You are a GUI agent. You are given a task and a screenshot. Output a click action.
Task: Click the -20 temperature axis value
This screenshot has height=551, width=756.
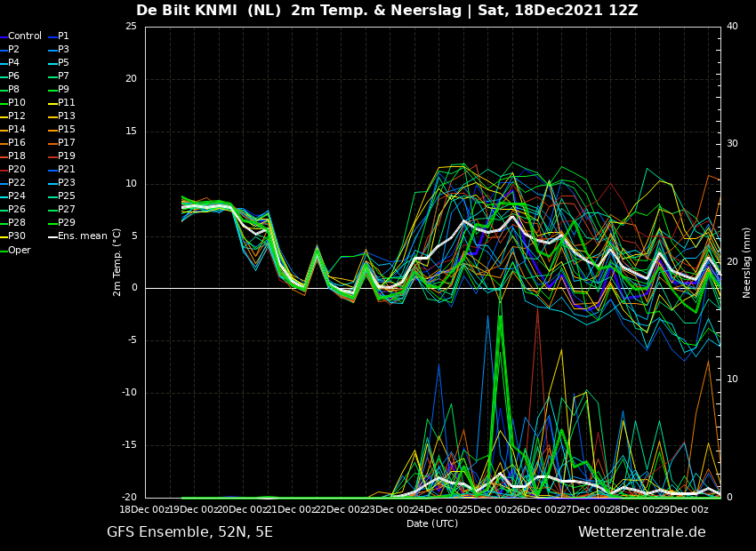pos(130,498)
